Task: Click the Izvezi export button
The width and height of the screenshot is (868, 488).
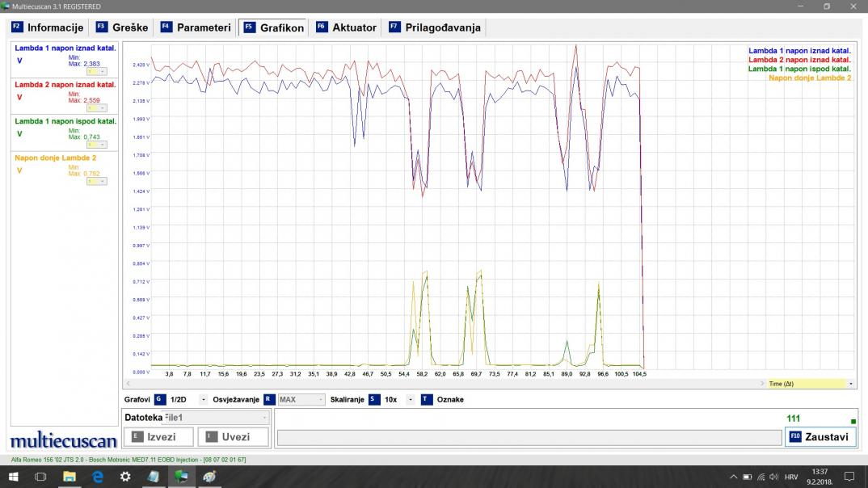Action: pos(159,437)
